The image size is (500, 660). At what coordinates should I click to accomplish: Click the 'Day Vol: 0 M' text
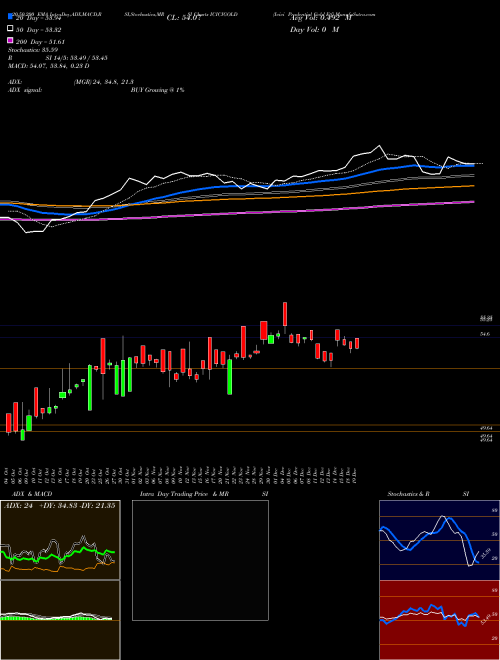coord(314,29)
